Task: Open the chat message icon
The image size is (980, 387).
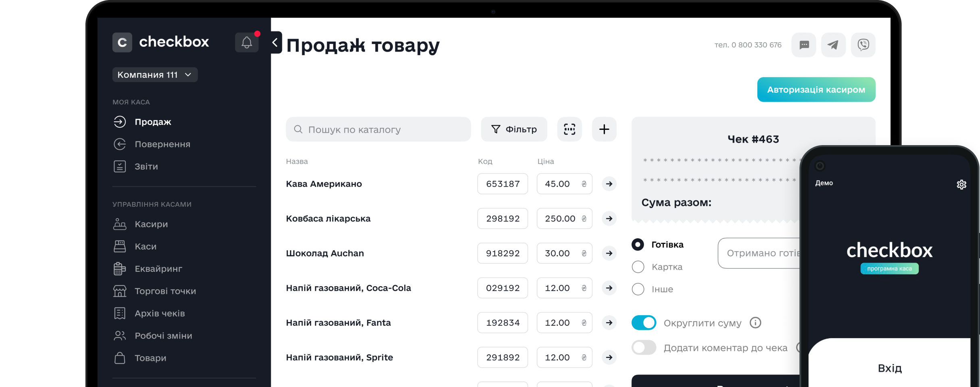Action: coord(804,45)
